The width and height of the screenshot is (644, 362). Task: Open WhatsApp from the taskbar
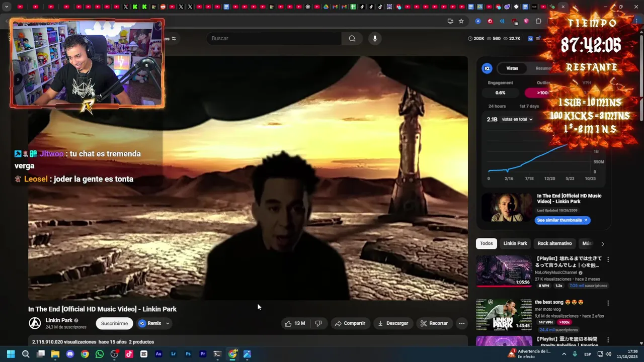pyautogui.click(x=100, y=354)
